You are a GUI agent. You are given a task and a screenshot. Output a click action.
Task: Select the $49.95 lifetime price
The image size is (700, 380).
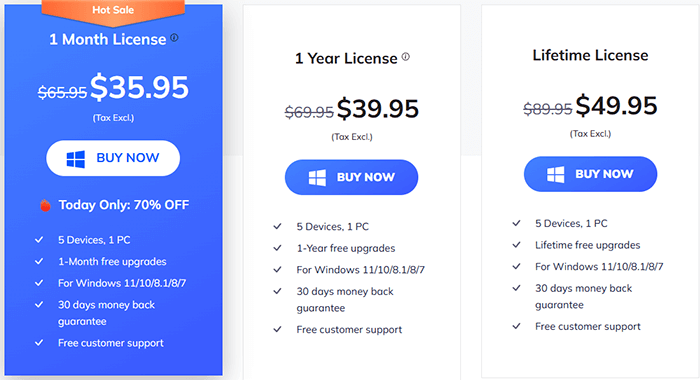[616, 105]
